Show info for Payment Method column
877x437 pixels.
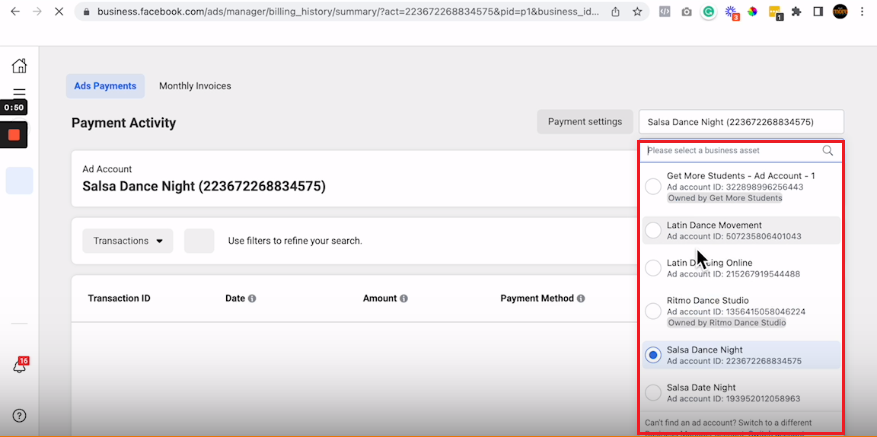[x=581, y=299]
